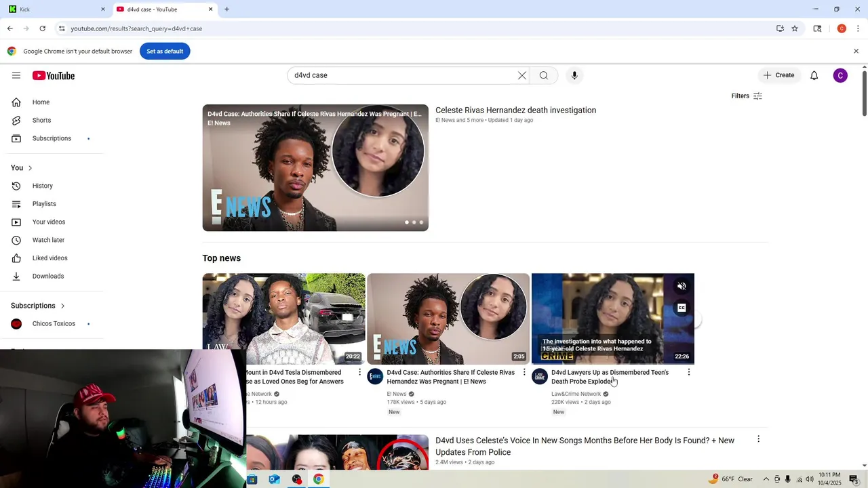868x488 pixels.
Task: Click the magnifying glass search button
Action: point(544,75)
